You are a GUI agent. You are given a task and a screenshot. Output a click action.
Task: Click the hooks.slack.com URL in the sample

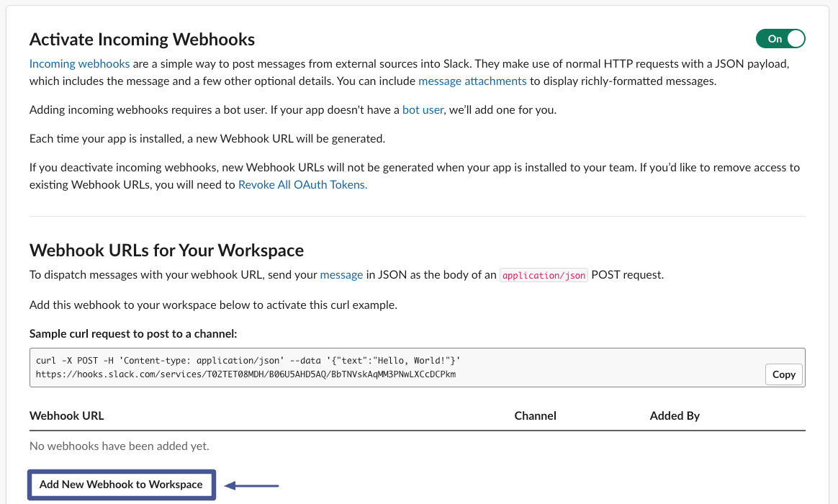[245, 374]
